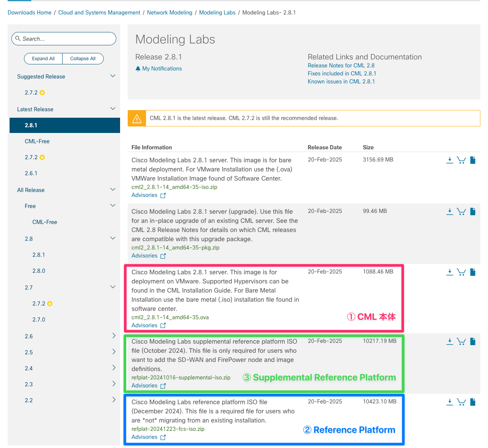Expand the 2.5 release group

pos(114,352)
